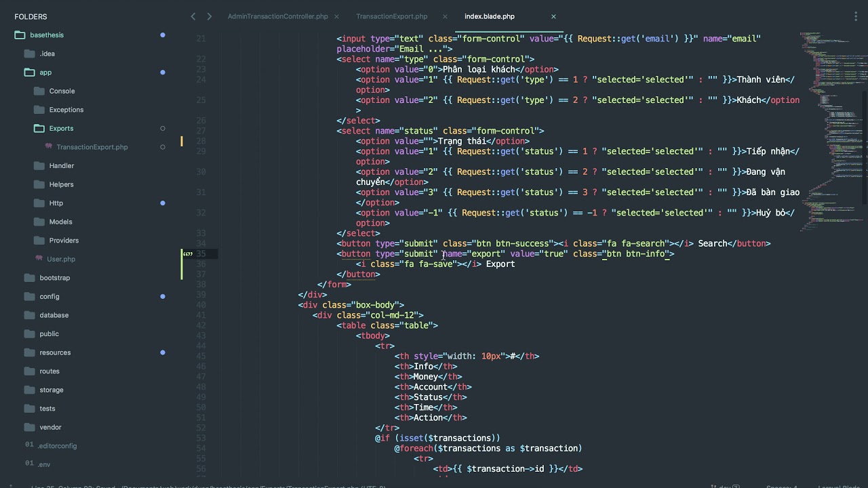This screenshot has height=488, width=868.
Task: Click the modified dot beside resources folder
Action: [x=163, y=352]
